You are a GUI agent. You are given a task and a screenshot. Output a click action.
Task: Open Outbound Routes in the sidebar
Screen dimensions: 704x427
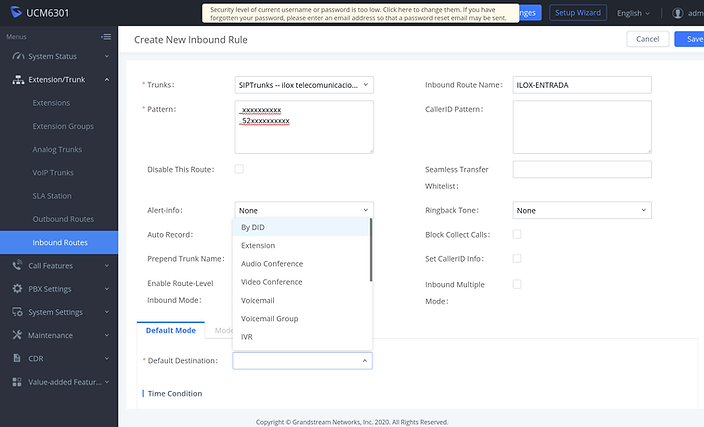coord(63,219)
